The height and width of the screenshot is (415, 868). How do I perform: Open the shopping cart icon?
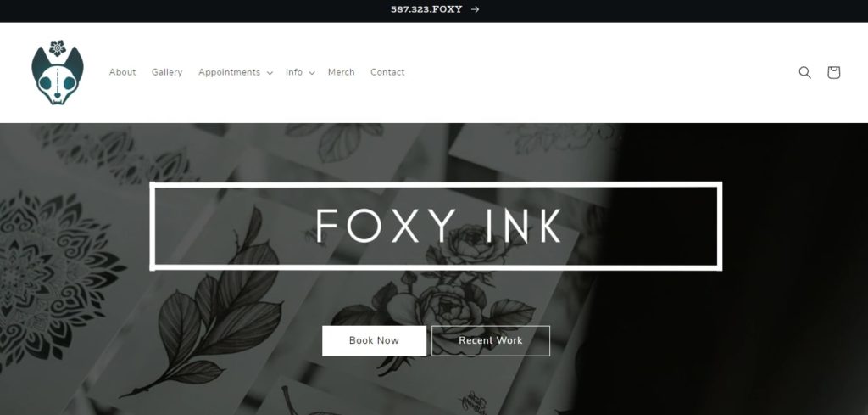pos(834,73)
